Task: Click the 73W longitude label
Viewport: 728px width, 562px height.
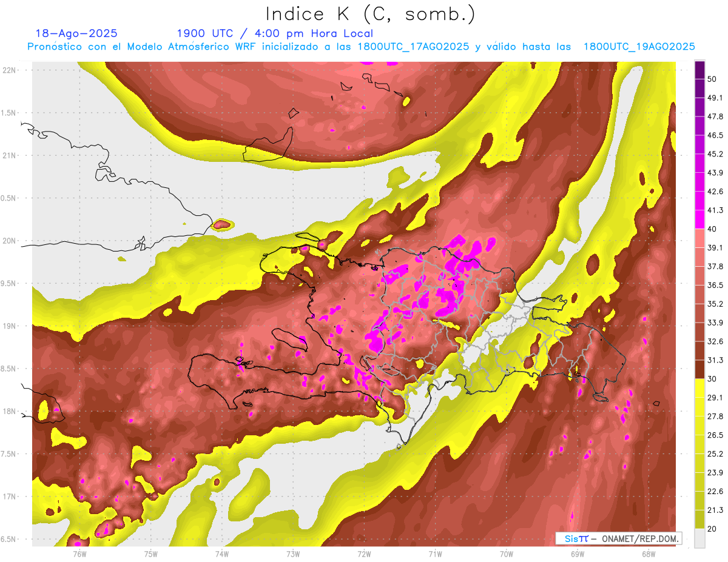Action: tap(293, 554)
